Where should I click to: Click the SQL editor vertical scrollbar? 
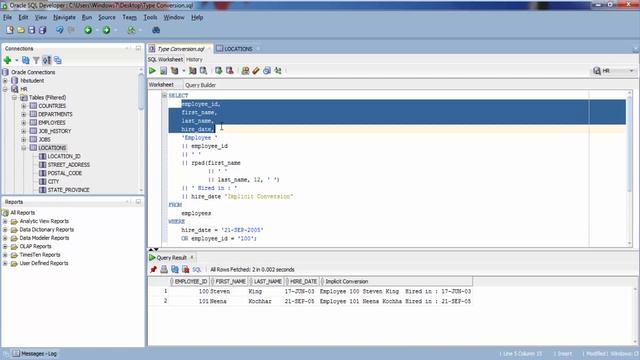point(629,143)
